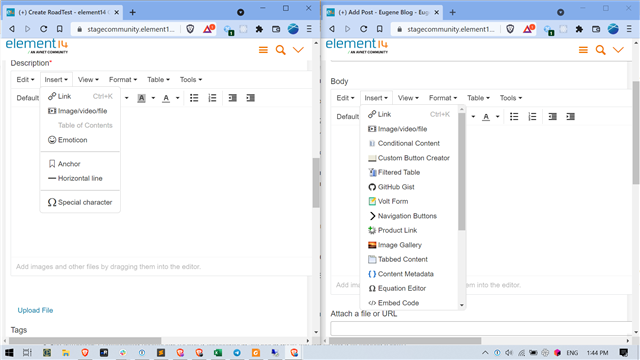
Task: Open Excel from the Windows taskbar
Action: [x=218, y=353]
